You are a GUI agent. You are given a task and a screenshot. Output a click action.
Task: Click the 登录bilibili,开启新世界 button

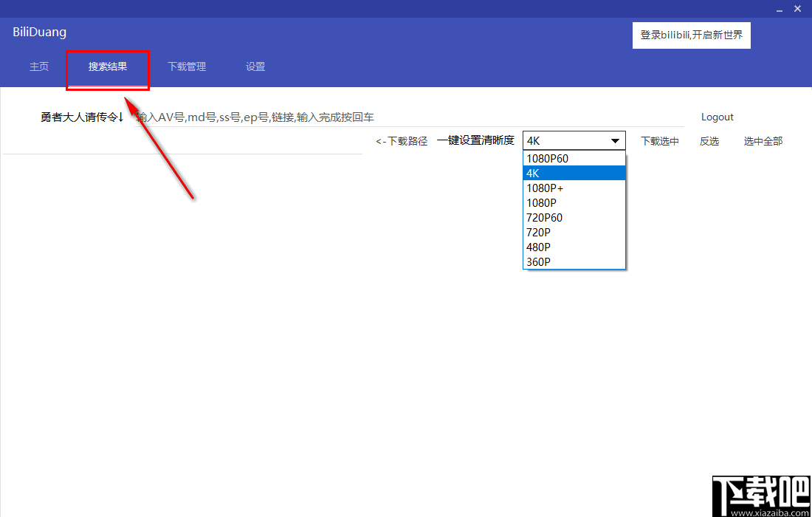[x=691, y=35]
